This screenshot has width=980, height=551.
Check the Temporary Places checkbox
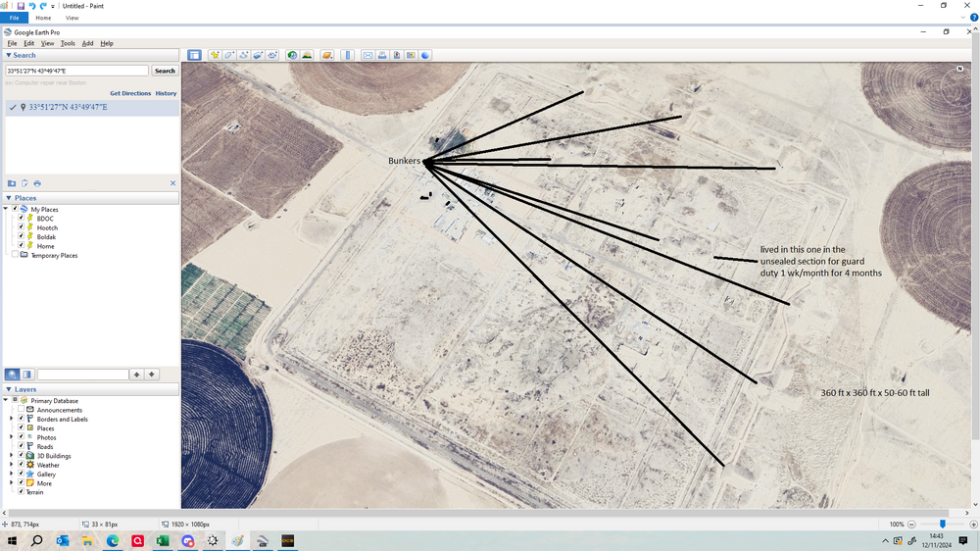point(15,255)
